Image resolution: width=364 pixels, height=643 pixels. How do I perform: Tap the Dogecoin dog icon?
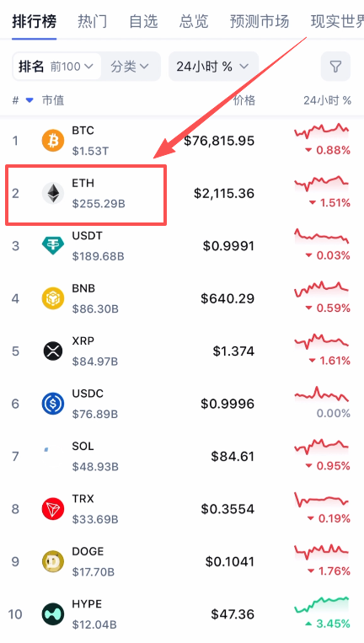[53, 561]
